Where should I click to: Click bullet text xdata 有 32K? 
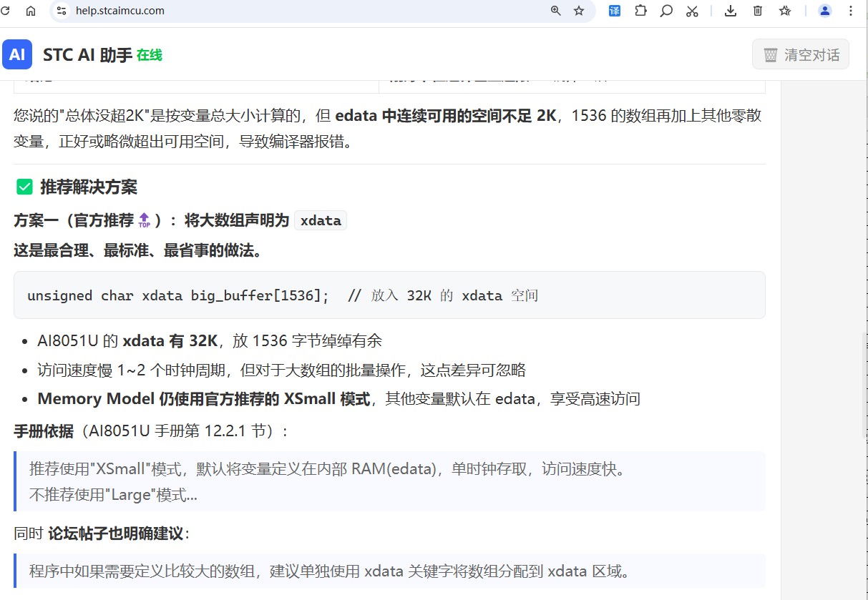170,340
